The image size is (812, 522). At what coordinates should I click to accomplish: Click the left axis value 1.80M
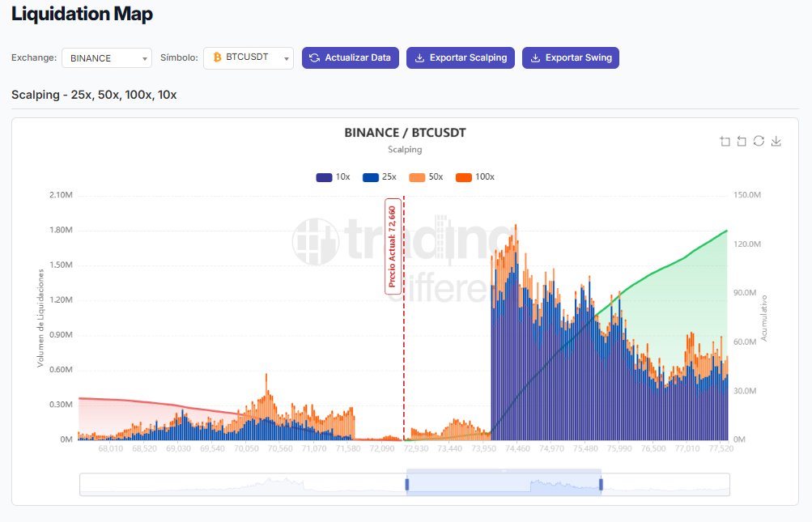click(61, 230)
